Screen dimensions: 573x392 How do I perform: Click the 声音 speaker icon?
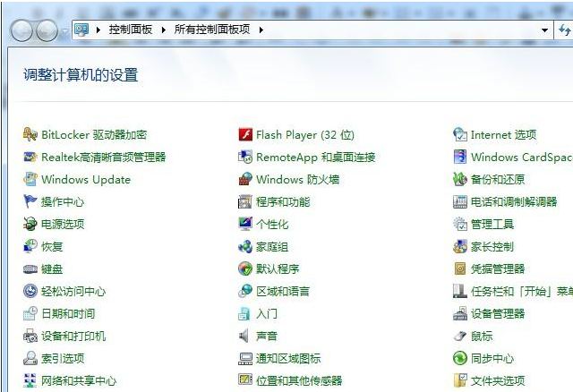244,336
